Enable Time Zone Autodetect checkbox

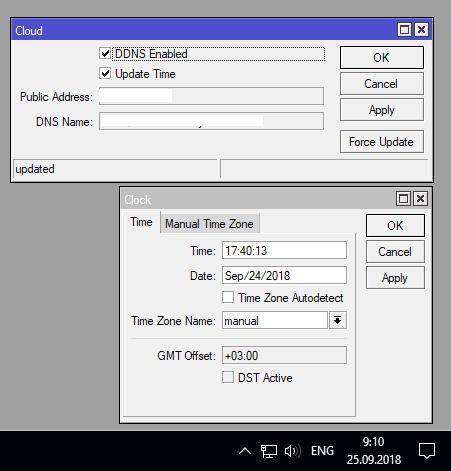228,297
